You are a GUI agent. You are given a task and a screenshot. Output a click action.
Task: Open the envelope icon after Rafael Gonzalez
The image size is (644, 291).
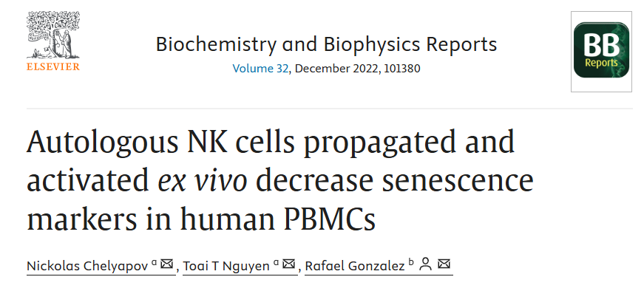[x=444, y=264]
